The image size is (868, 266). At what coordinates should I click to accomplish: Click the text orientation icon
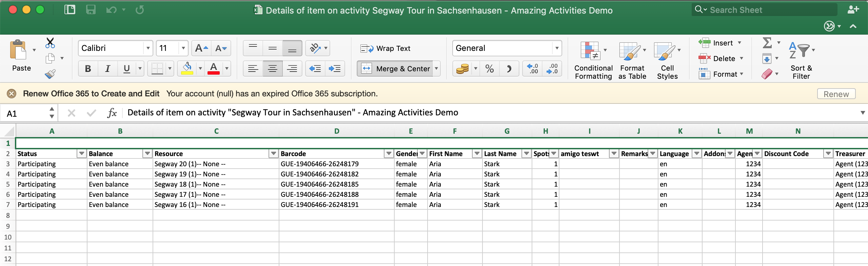315,48
